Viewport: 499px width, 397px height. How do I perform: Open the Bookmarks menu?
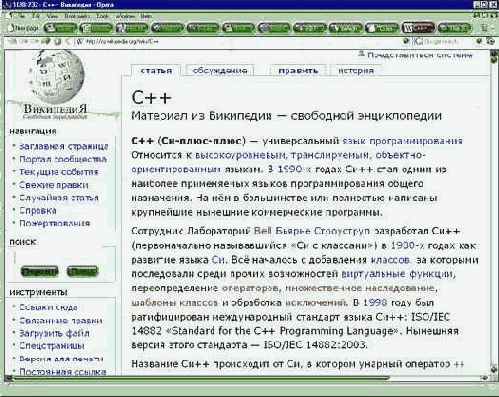pos(77,16)
